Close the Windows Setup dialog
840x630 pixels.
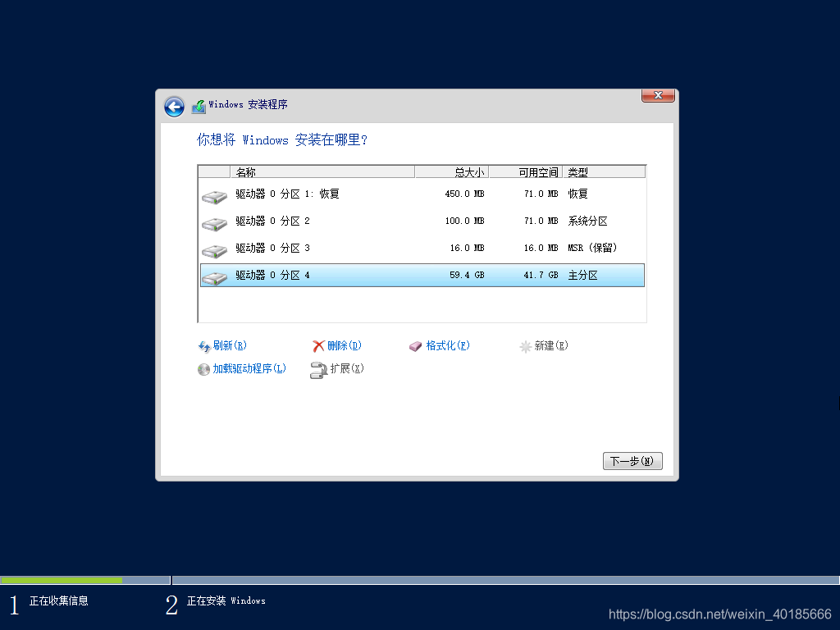tap(658, 95)
